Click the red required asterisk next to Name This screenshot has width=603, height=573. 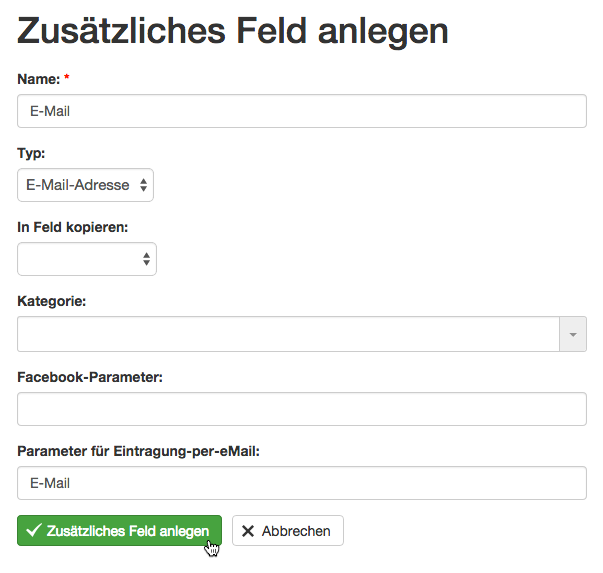[x=67, y=77]
